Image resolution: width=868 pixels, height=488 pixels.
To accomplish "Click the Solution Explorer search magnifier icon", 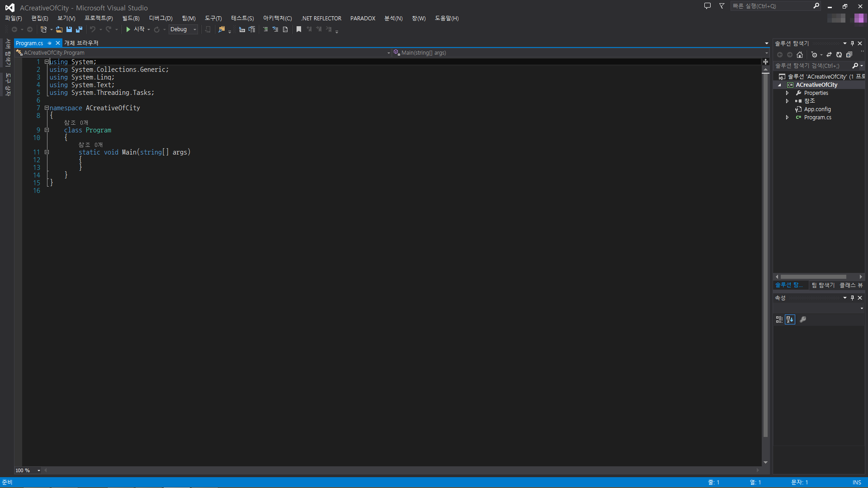I will (855, 66).
